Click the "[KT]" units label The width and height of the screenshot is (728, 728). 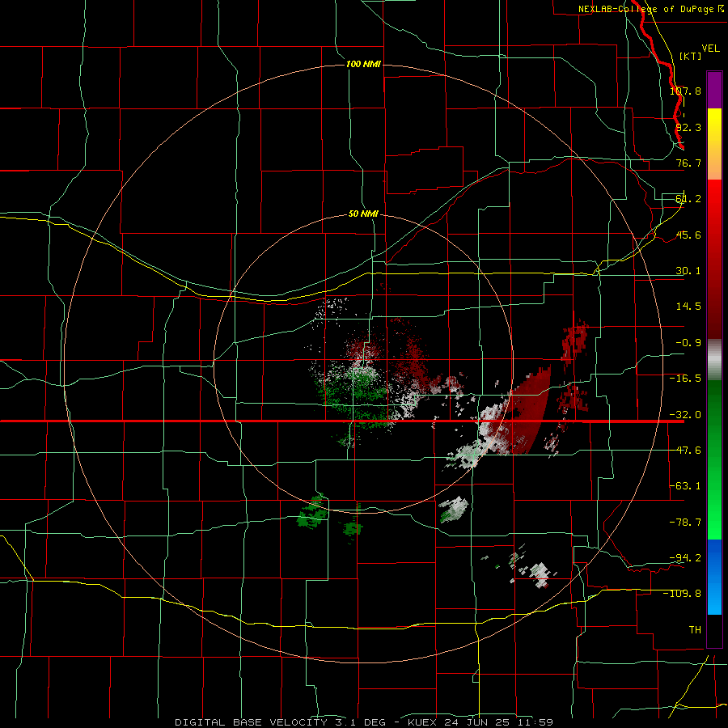pyautogui.click(x=691, y=56)
